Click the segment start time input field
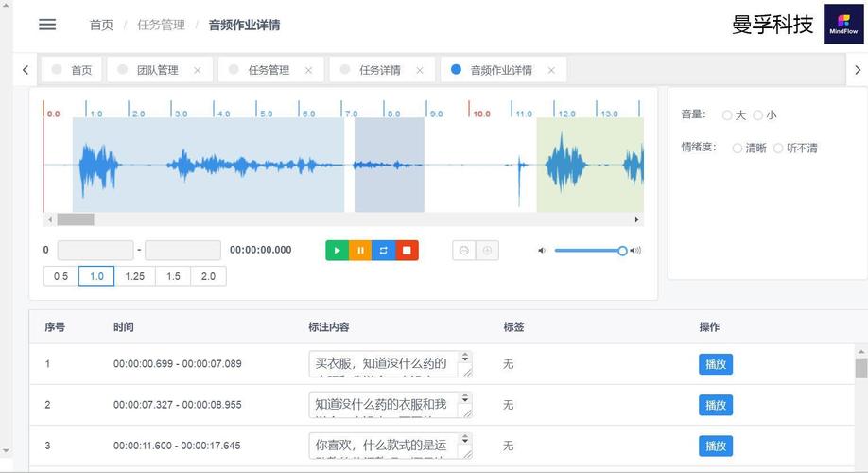 (x=95, y=250)
